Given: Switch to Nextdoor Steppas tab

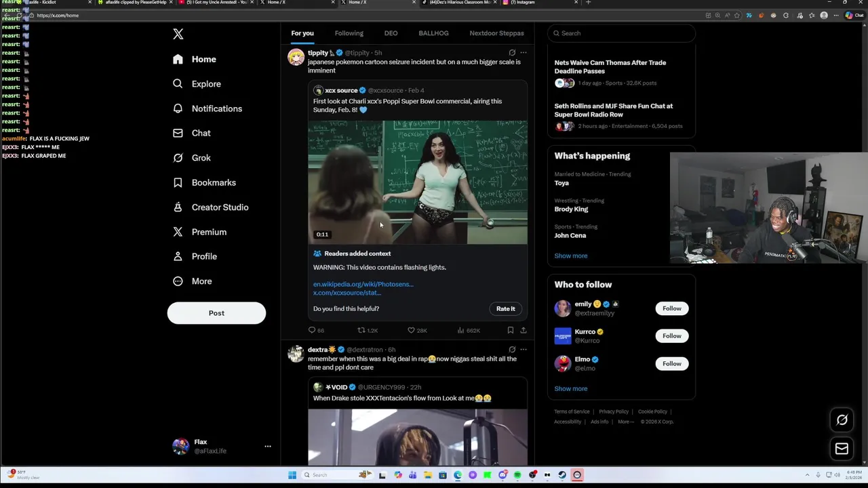Looking at the screenshot, I should click(x=496, y=33).
